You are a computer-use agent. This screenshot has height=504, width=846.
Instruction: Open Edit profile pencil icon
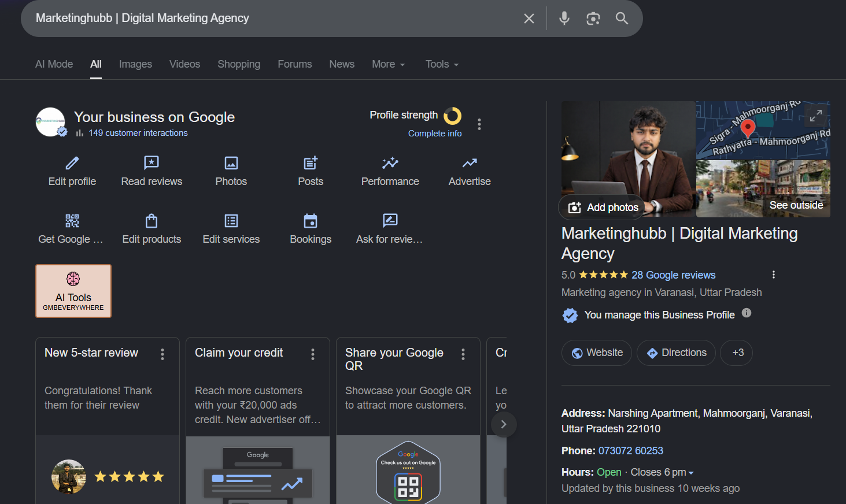click(x=72, y=163)
